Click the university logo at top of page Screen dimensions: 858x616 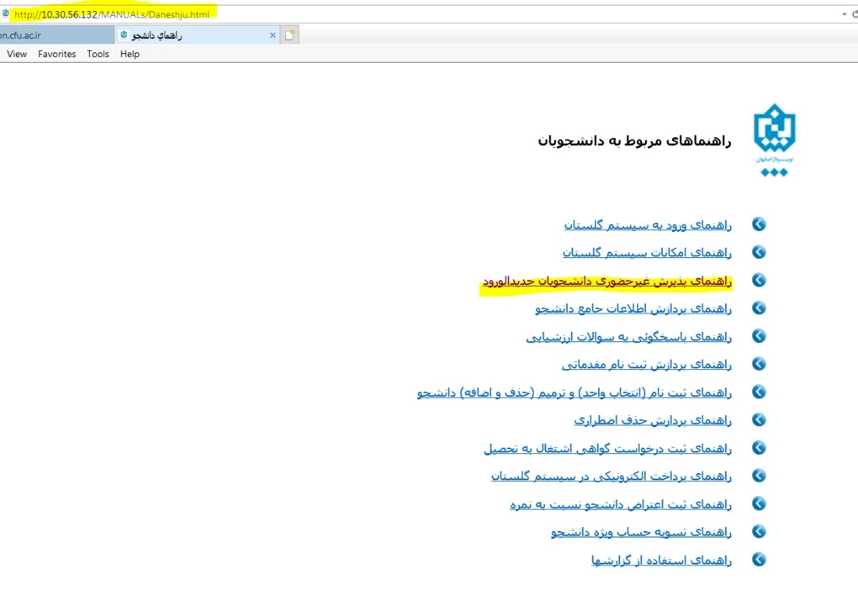pyautogui.click(x=774, y=140)
